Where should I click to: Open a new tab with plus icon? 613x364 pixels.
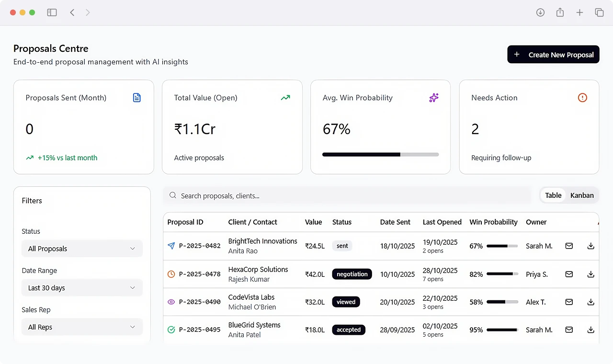pyautogui.click(x=579, y=12)
